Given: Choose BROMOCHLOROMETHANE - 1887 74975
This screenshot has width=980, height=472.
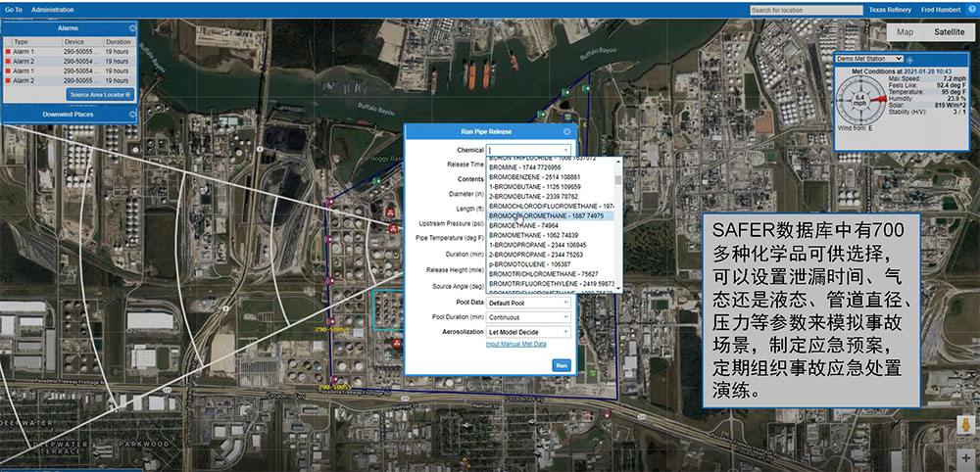Looking at the screenshot, I should [550, 215].
